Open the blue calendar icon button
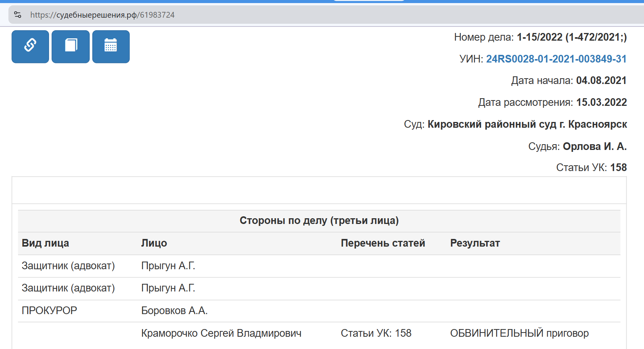The height and width of the screenshot is (349, 644). pos(111,46)
